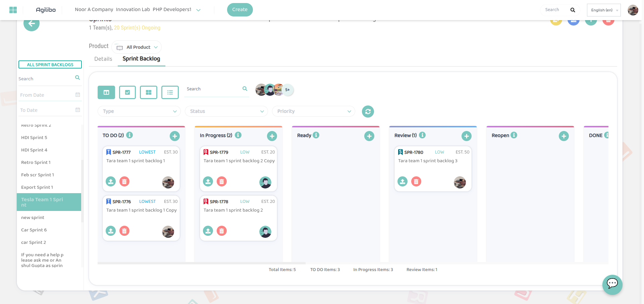Open the All Product dropdown
This screenshot has width=644, height=304.
click(137, 47)
